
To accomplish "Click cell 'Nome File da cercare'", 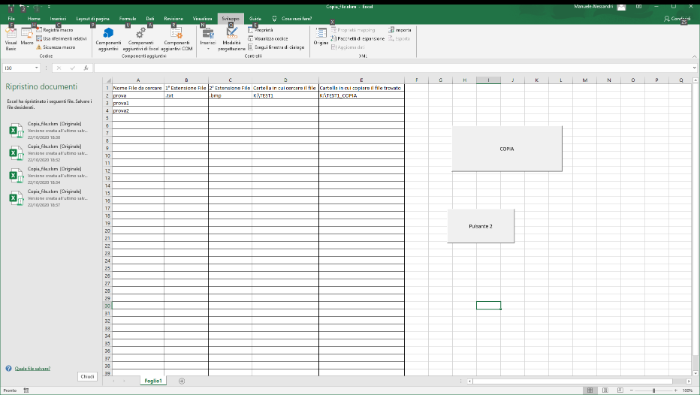I will [x=138, y=88].
